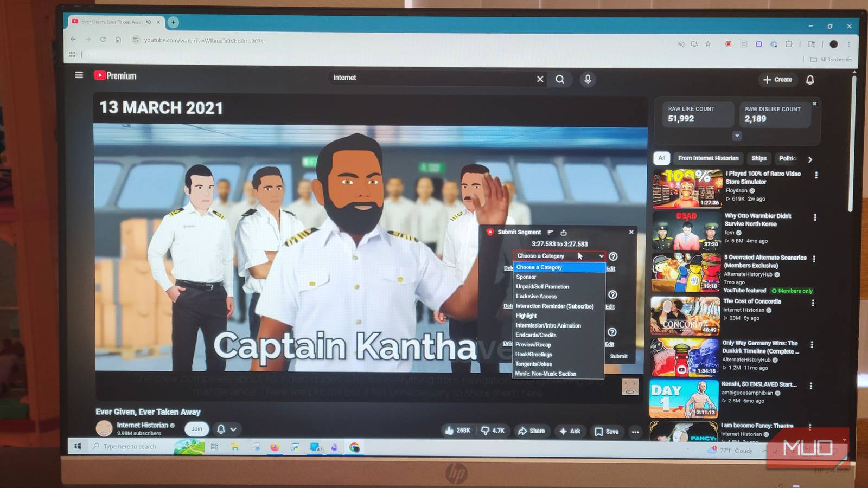The width and height of the screenshot is (868, 488).
Task: Click the search magnifier button
Action: coord(560,79)
